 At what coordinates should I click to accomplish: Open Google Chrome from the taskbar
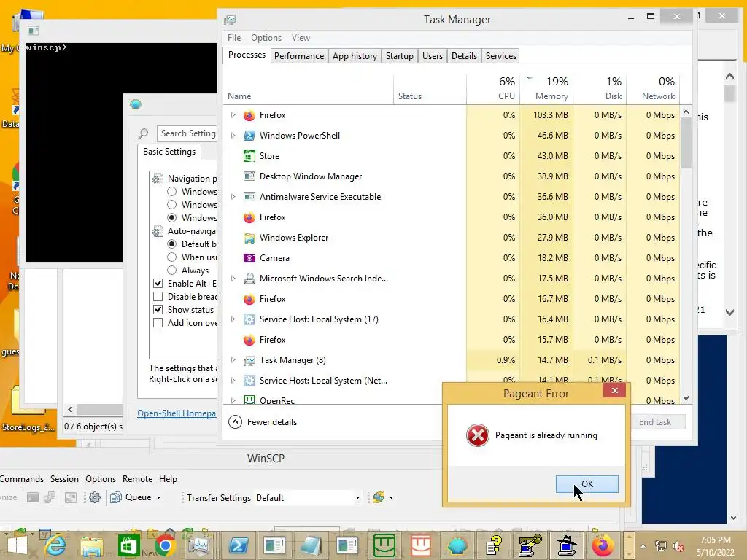click(x=165, y=545)
